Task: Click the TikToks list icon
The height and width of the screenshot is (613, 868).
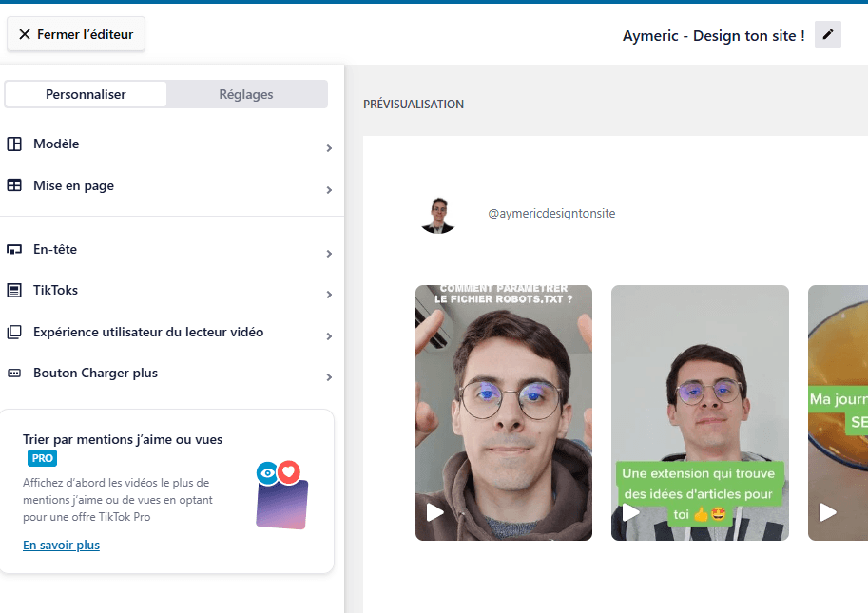Action: [x=14, y=291]
